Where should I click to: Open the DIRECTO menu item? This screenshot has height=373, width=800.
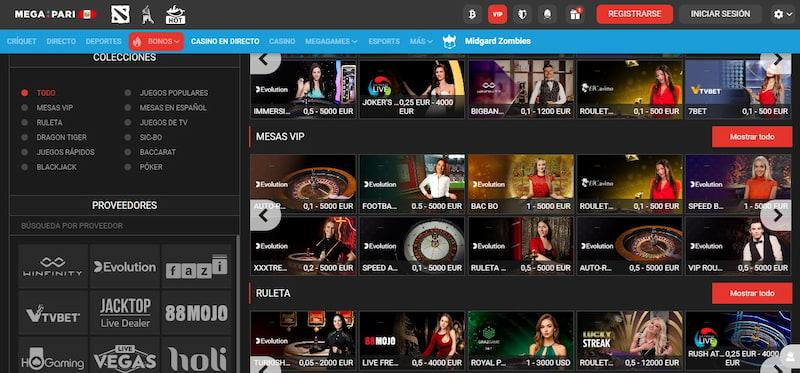click(x=61, y=41)
